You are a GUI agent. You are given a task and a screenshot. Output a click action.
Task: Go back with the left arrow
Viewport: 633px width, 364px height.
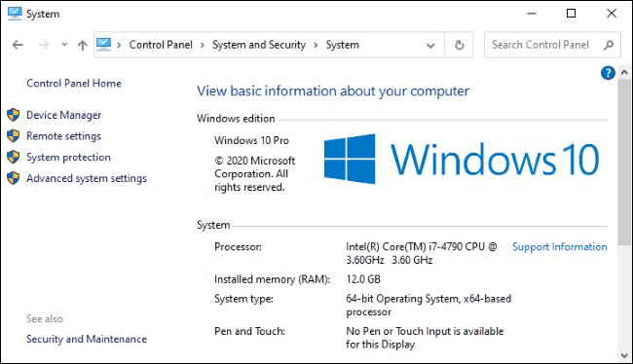pos(18,45)
